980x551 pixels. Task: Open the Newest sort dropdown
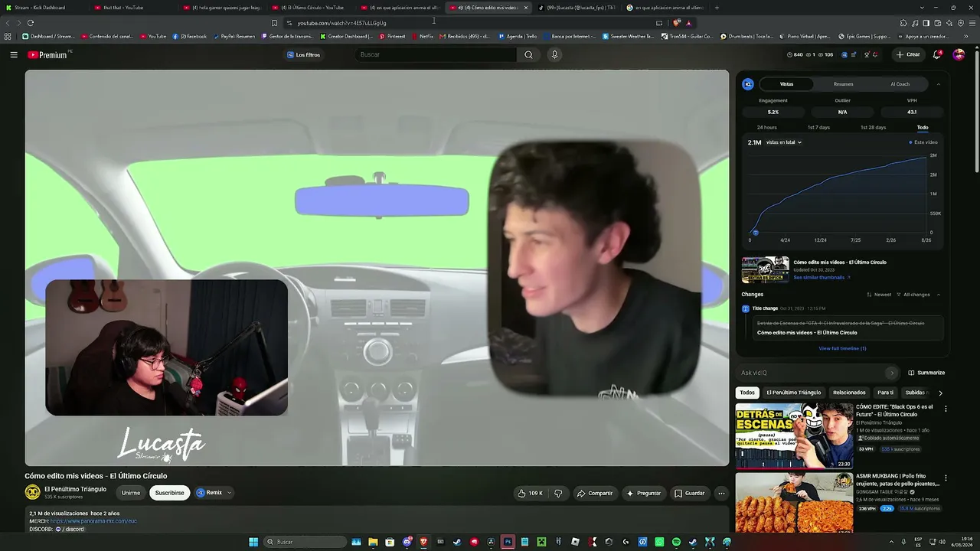pos(880,295)
